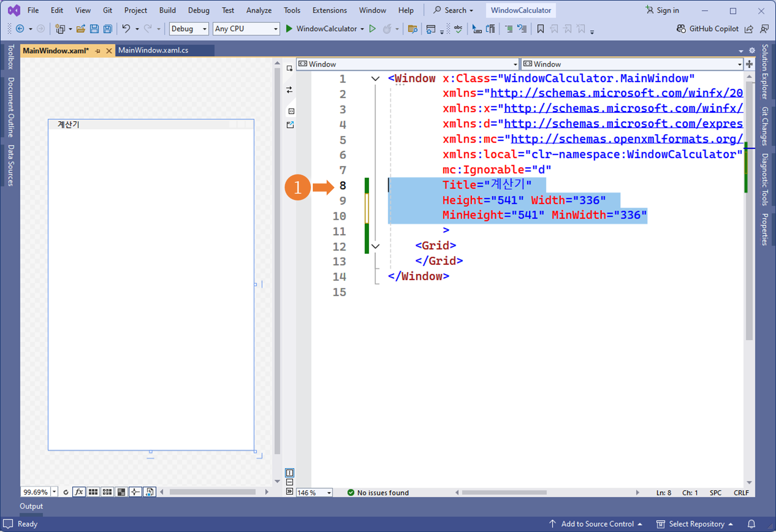Toggle snapping to snap lines
This screenshot has width=776, height=532.
coord(136,492)
